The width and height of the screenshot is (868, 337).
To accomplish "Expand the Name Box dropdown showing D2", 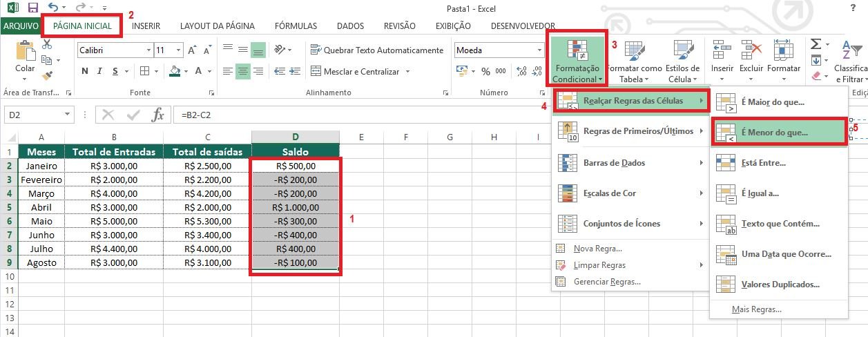I will 68,115.
